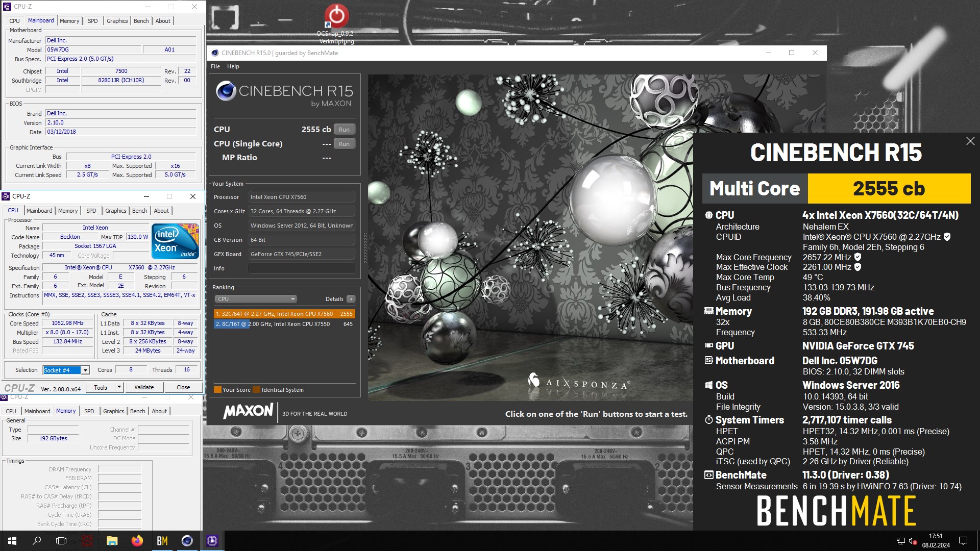Screen dimensions: 980x551
Task: Open Graphics tab in middle CPU-Z
Action: point(116,211)
